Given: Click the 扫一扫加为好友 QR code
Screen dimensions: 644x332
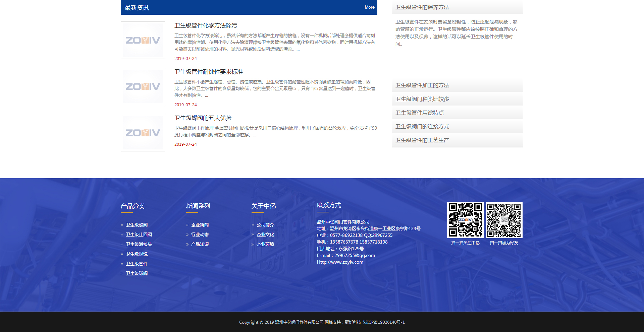Looking at the screenshot, I should pos(504,220).
